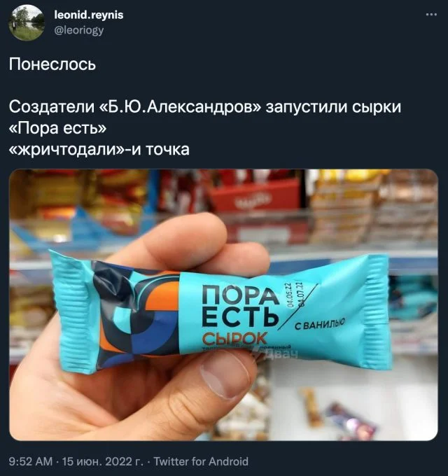Open the attached cheese bar photo
The width and height of the screenshot is (448, 476).
(224, 304)
